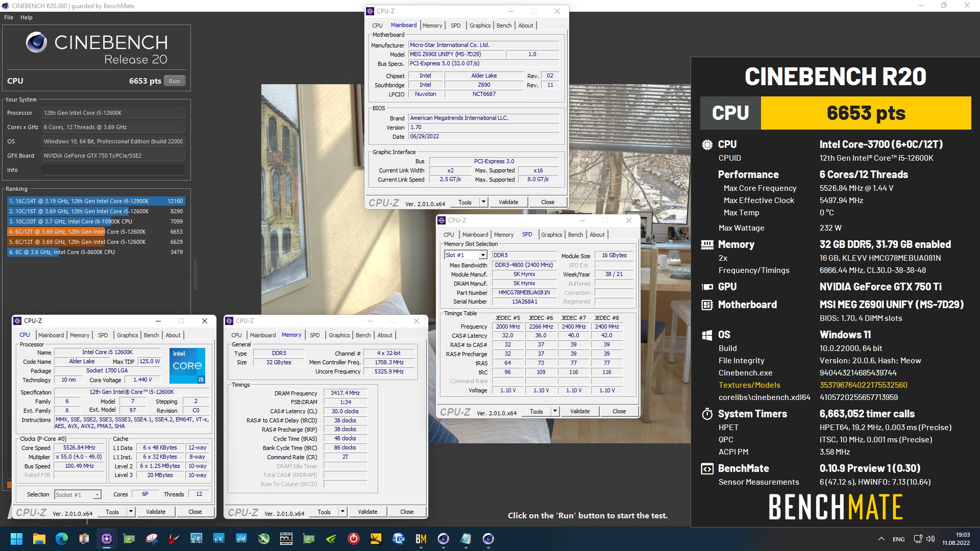Open the yellow landscape taskbar icon

[x=376, y=539]
